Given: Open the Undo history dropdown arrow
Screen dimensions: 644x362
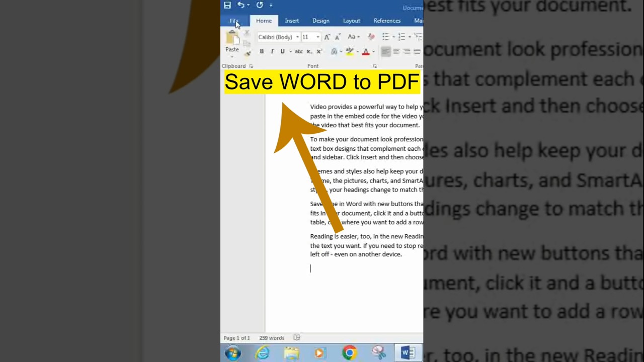Looking at the screenshot, I should pos(249,5).
